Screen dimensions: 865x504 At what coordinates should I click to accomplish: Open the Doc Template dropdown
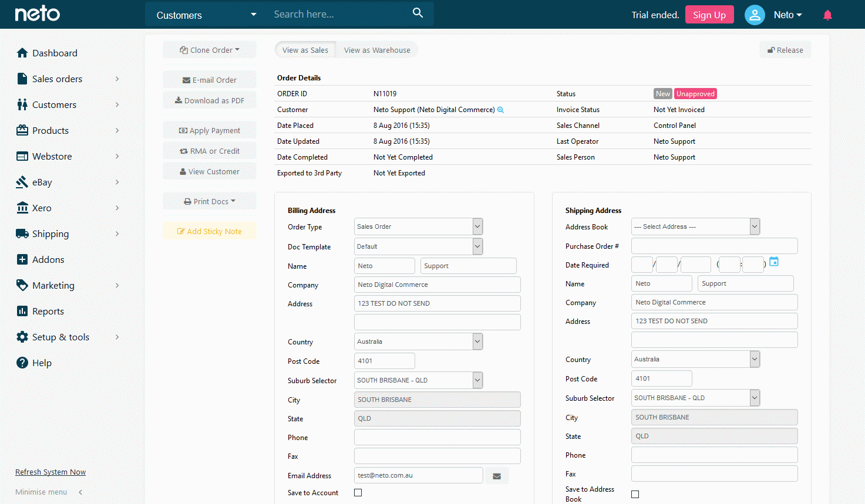pos(419,246)
